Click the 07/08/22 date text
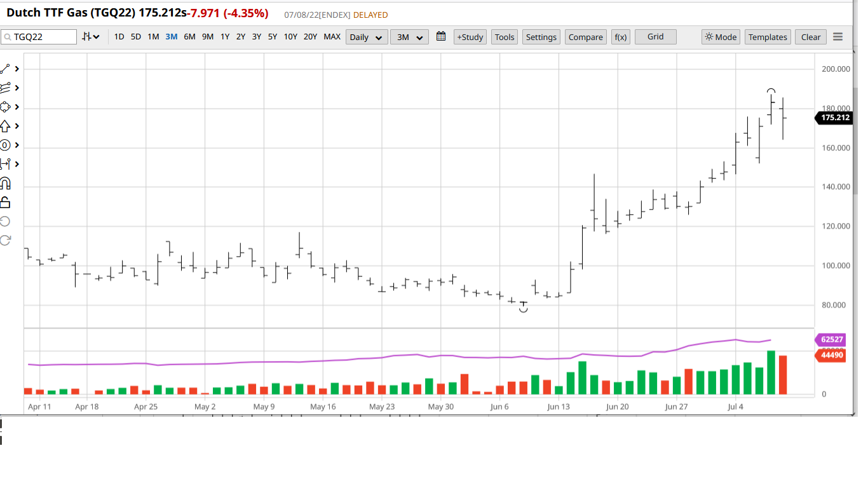The height and width of the screenshot is (488, 868). pos(301,15)
